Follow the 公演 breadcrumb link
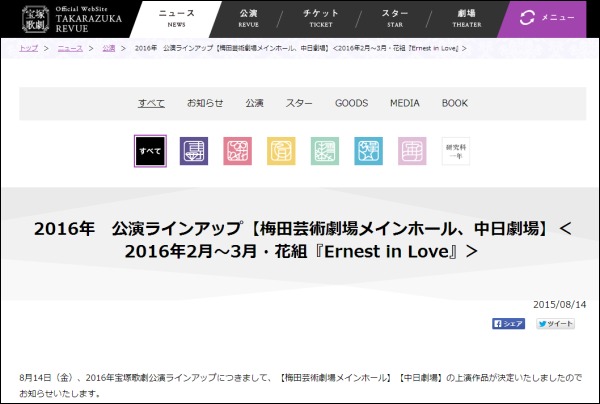600x404 pixels. [109, 48]
